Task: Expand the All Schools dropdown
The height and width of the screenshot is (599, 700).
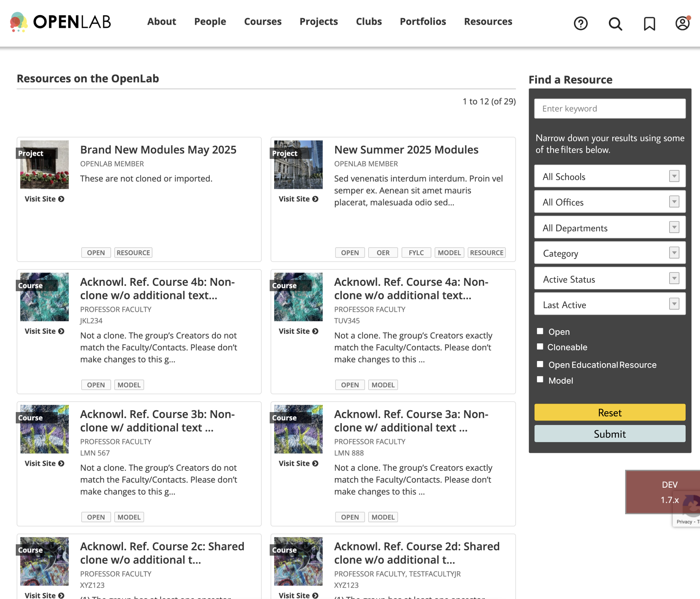Action: click(609, 177)
